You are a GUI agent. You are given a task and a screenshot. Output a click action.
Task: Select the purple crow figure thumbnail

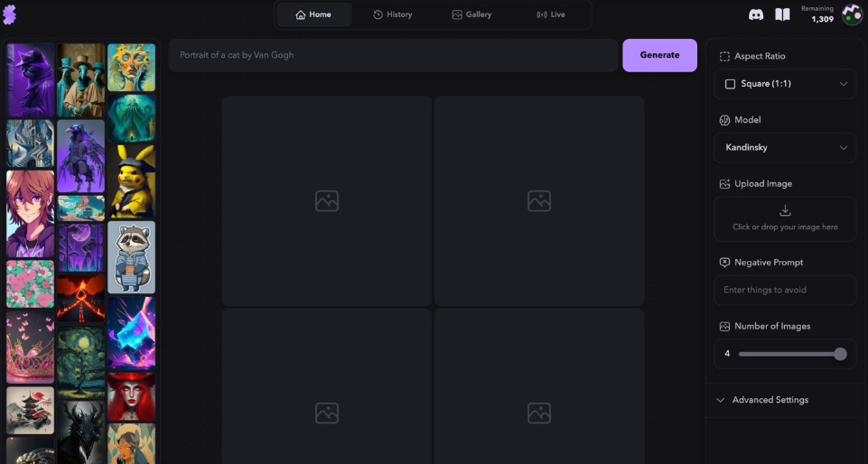[x=80, y=156]
